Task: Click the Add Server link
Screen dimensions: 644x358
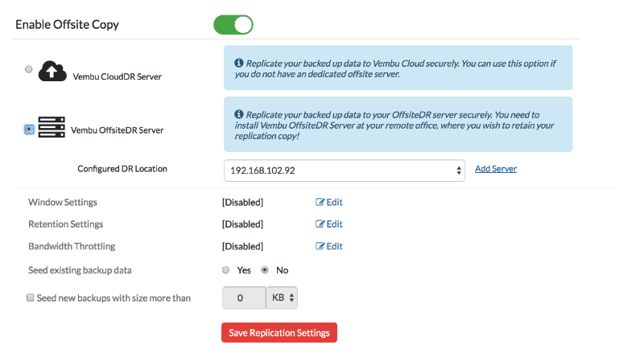Action: (496, 169)
